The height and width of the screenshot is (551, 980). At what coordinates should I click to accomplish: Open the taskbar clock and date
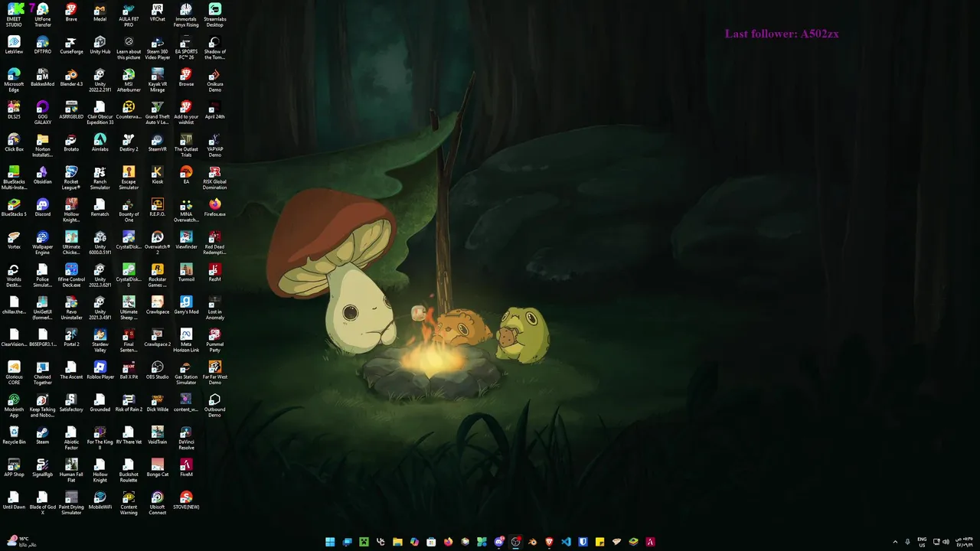tap(964, 542)
